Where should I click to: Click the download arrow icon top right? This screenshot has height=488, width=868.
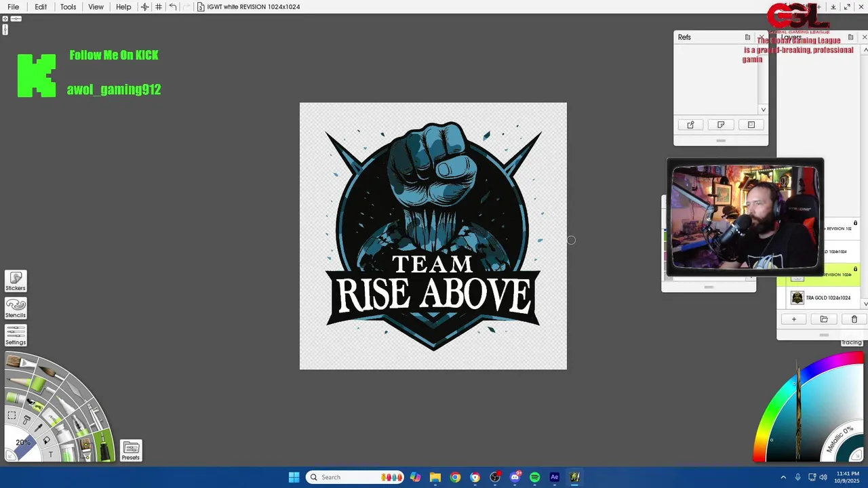(x=833, y=7)
